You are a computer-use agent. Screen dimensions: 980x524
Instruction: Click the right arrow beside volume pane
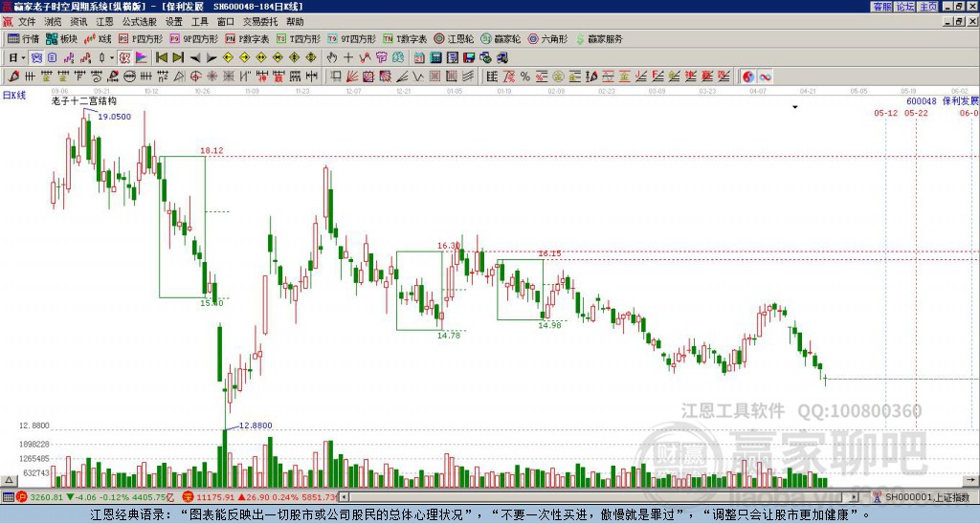[x=972, y=480]
